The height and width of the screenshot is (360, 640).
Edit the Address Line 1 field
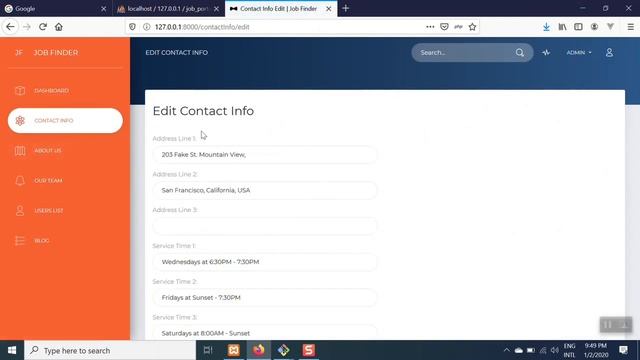265,155
